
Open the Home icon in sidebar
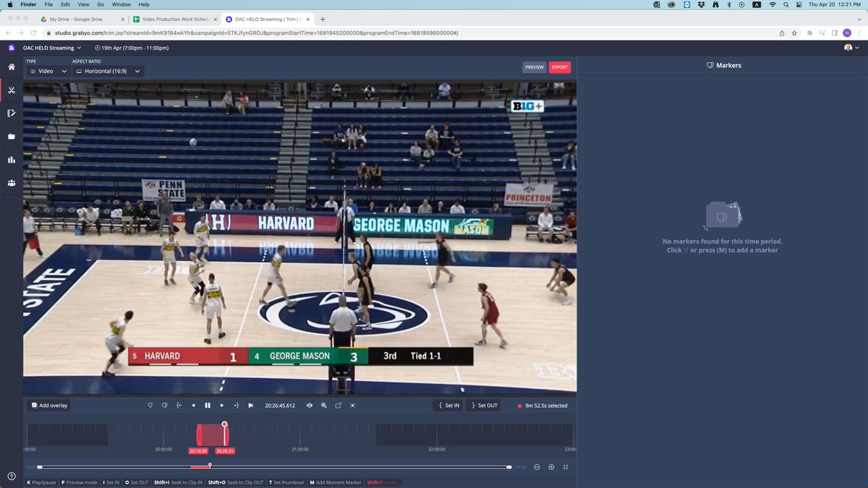point(12,67)
